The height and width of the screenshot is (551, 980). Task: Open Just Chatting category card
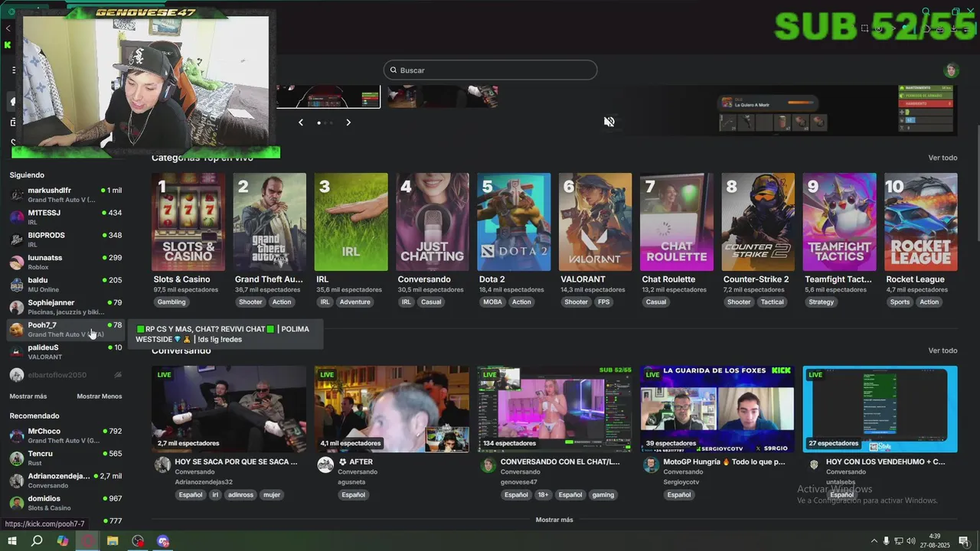[433, 222]
